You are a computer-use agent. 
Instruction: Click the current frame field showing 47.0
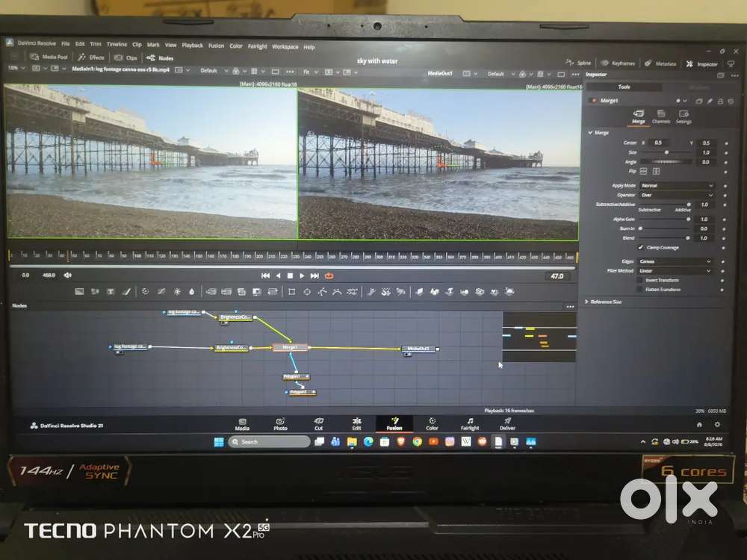tap(557, 276)
